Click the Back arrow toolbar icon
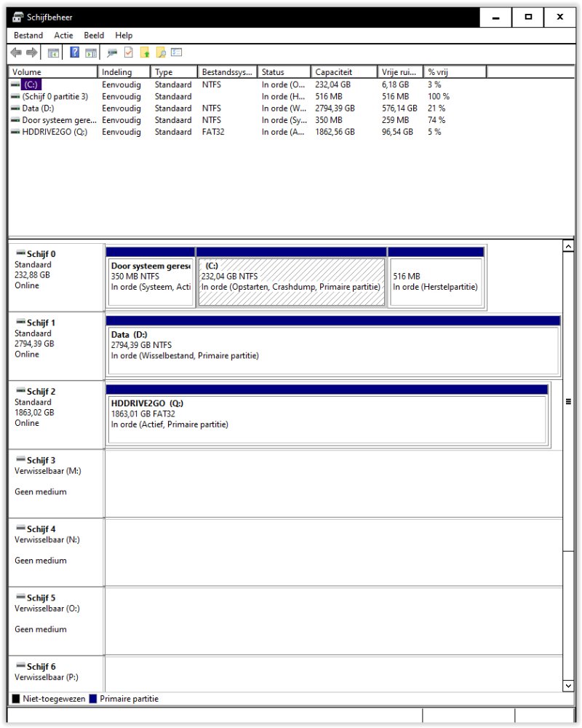 pyautogui.click(x=16, y=52)
